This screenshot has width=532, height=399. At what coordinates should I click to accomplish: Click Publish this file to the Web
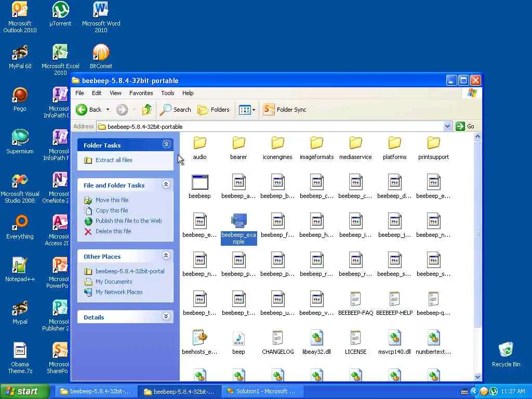pos(129,221)
